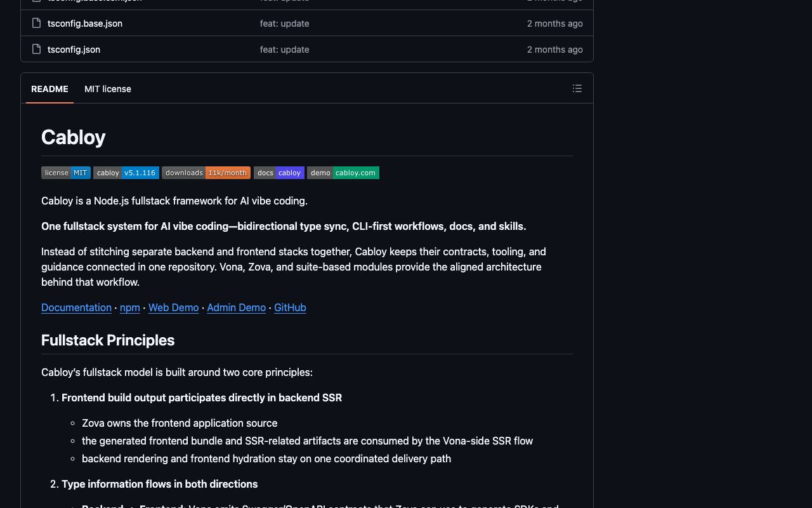Click the Fullstack Principles heading
812x508 pixels.
coord(108,340)
